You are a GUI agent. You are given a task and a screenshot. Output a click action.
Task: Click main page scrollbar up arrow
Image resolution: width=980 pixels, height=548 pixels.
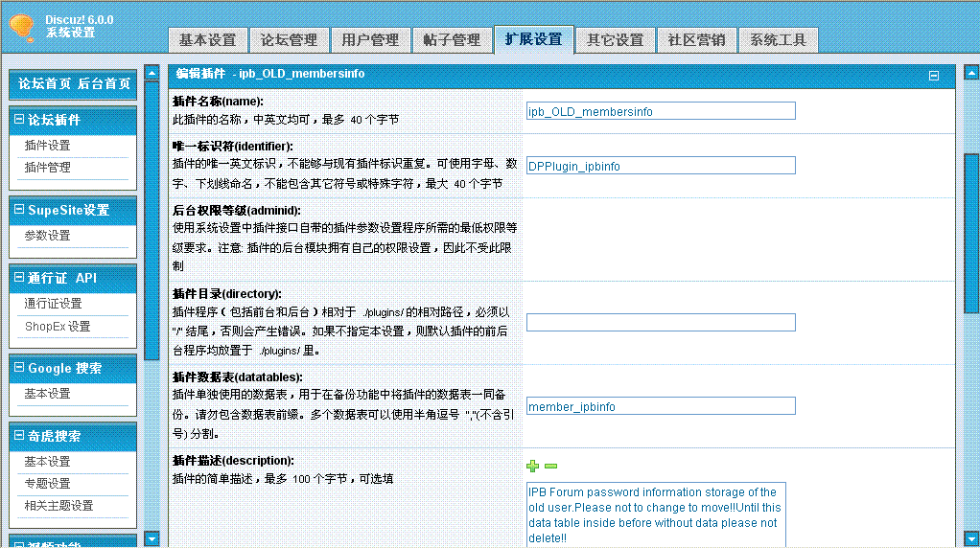click(x=971, y=73)
